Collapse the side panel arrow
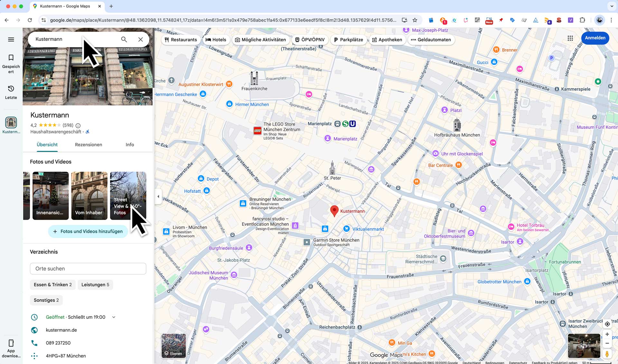The image size is (618, 364). (158, 196)
